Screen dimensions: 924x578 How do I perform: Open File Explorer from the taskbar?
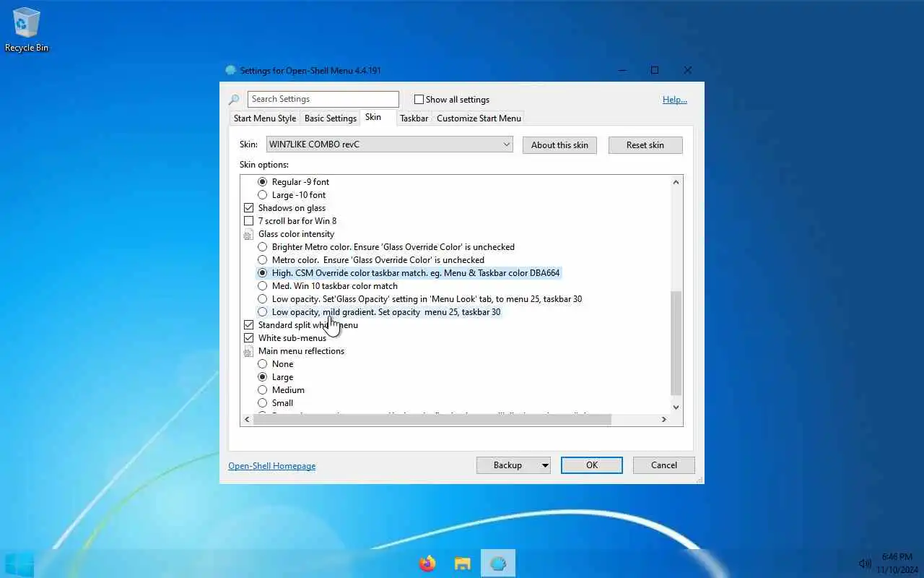pyautogui.click(x=463, y=564)
